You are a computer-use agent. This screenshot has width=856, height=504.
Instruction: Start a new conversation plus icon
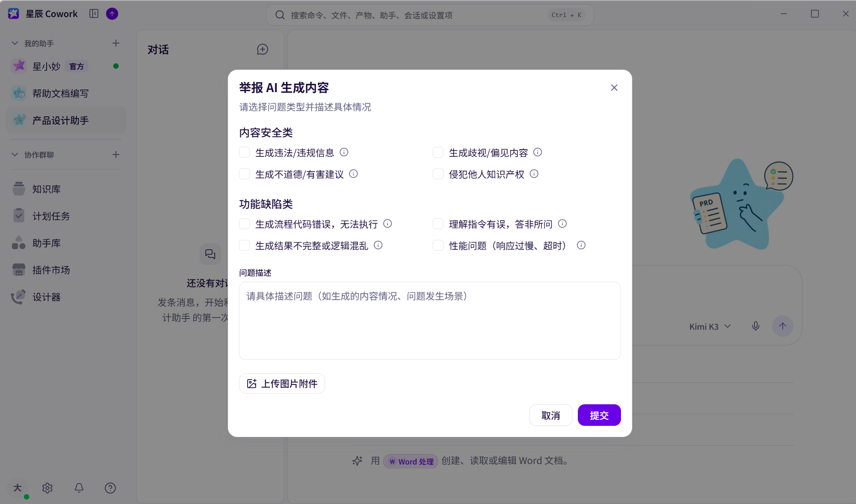click(x=262, y=49)
